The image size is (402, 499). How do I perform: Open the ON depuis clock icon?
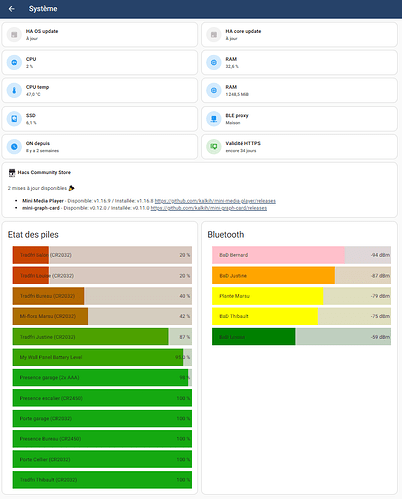14,147
